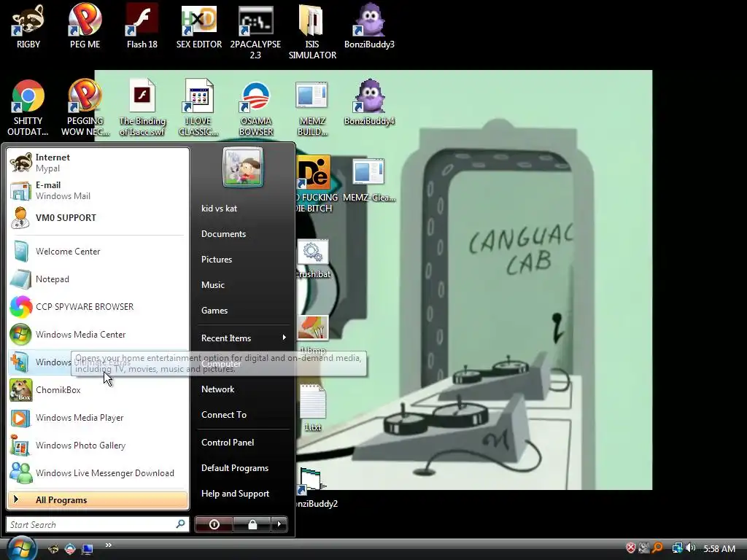The image size is (747, 560).
Task: Launch VM0 SUPPORT from Start menu
Action: click(98, 217)
